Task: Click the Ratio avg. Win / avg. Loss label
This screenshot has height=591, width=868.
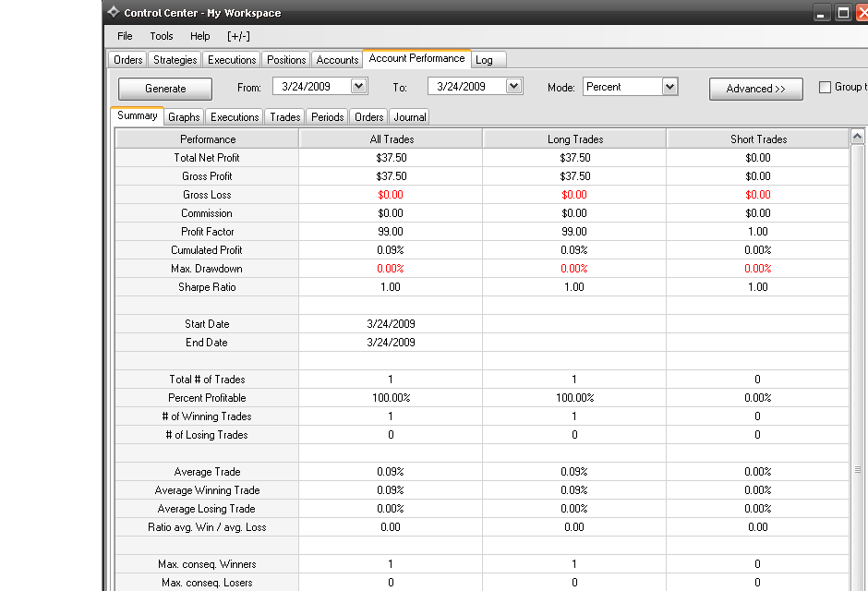Action: tap(207, 526)
